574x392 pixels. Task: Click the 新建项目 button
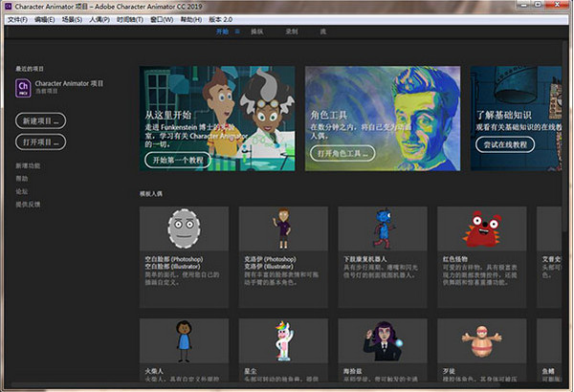point(41,121)
